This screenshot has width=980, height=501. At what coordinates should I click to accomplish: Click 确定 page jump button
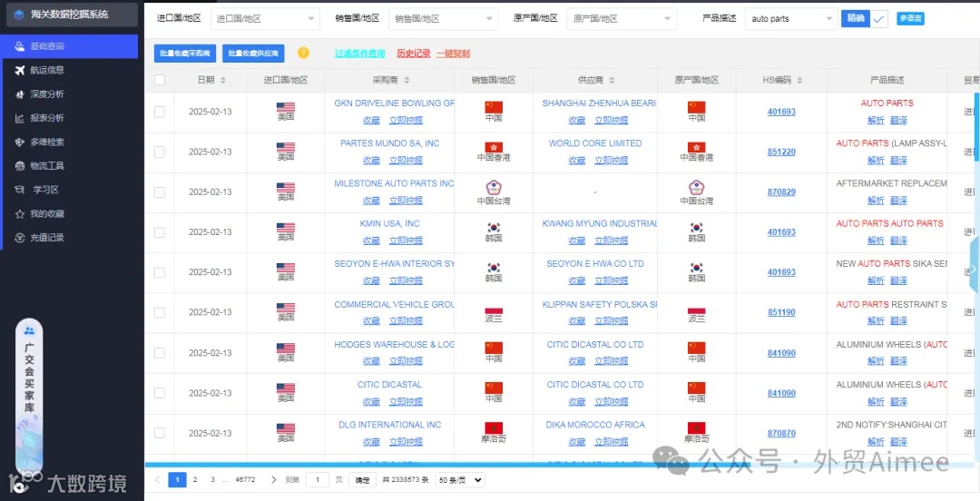point(362,480)
